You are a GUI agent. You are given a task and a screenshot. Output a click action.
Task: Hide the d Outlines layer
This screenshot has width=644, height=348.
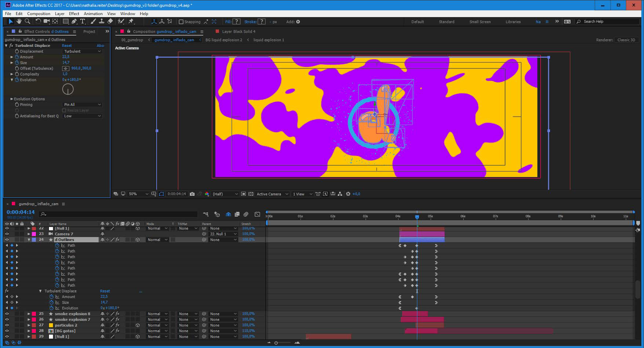pyautogui.click(x=7, y=240)
